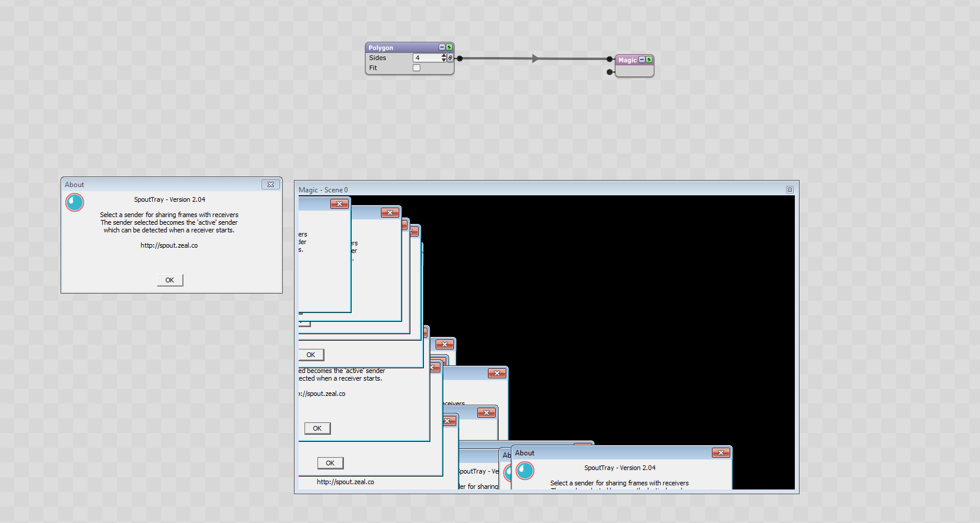The width and height of the screenshot is (980, 523).
Task: Click 'The sender selected becomes the 'active' sender' text
Action: (x=169, y=222)
